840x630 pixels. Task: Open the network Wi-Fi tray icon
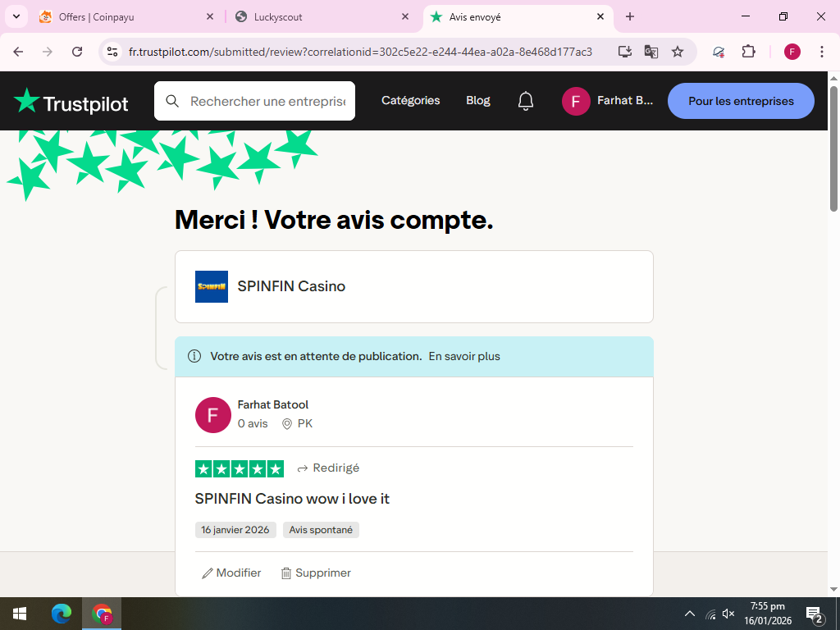[711, 614]
